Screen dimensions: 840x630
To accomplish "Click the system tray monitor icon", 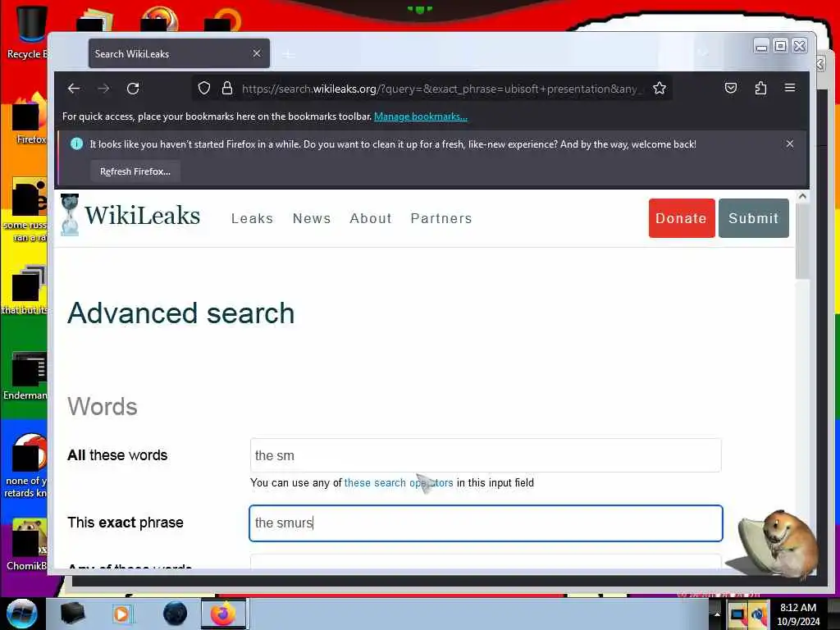I will [x=737, y=614].
